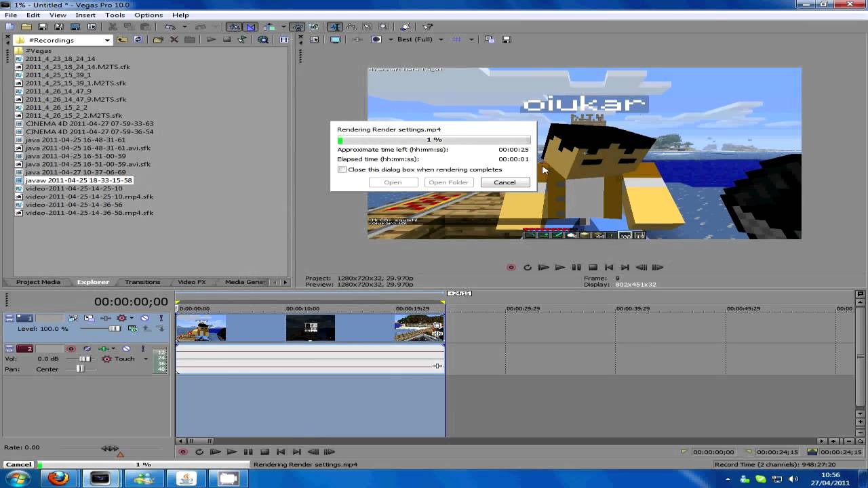Click the Explorer Refresh icon
Screen dimensions: 868x488
pyautogui.click(x=138, y=39)
